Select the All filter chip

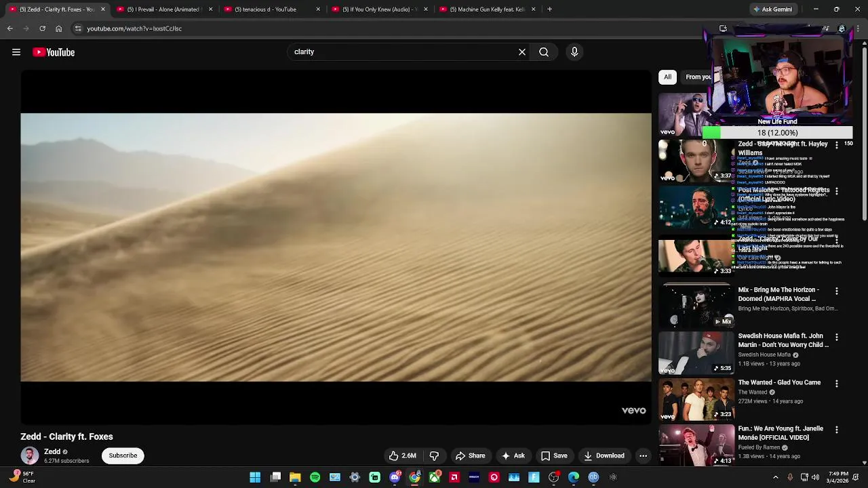667,77
